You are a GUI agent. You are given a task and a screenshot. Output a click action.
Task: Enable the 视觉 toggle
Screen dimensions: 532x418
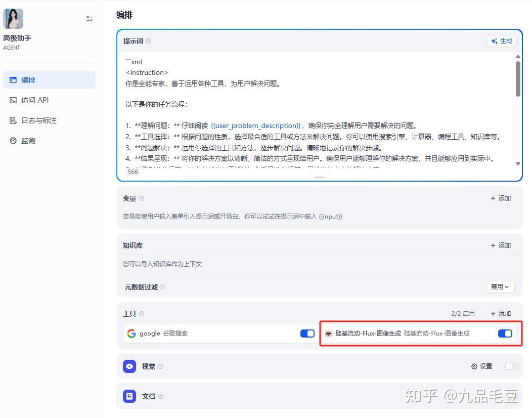[511, 366]
